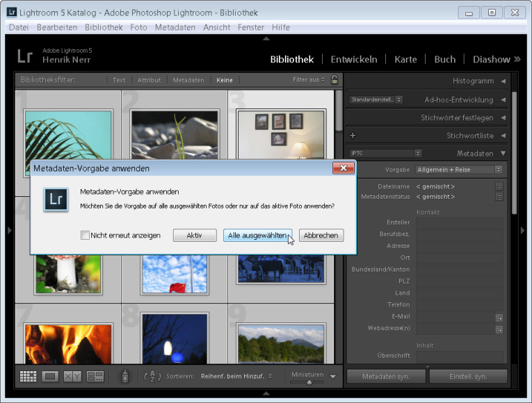Open compare view (XY) icon
The height and width of the screenshot is (403, 532).
(72, 377)
